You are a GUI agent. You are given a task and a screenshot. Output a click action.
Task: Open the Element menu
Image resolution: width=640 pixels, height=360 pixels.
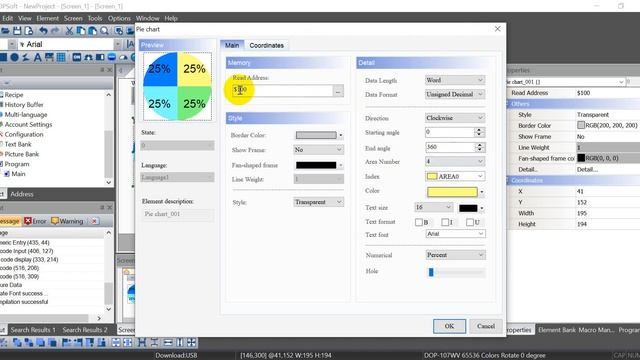(47, 18)
